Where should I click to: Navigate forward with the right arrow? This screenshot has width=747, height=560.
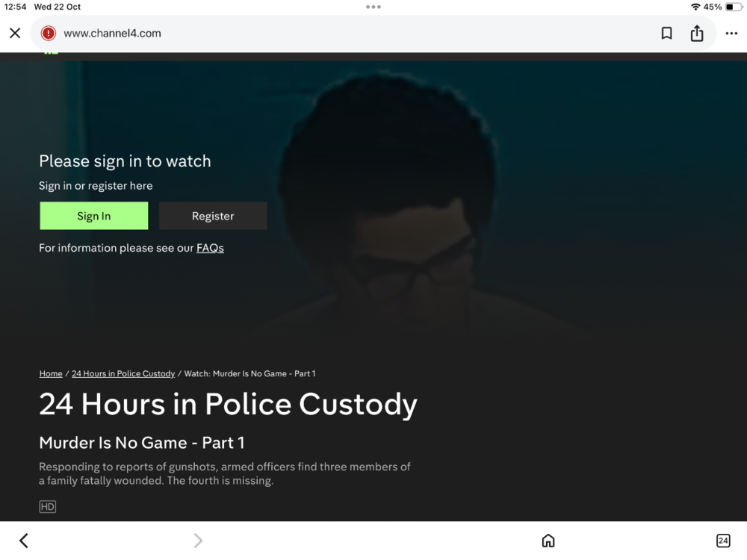[x=198, y=541]
